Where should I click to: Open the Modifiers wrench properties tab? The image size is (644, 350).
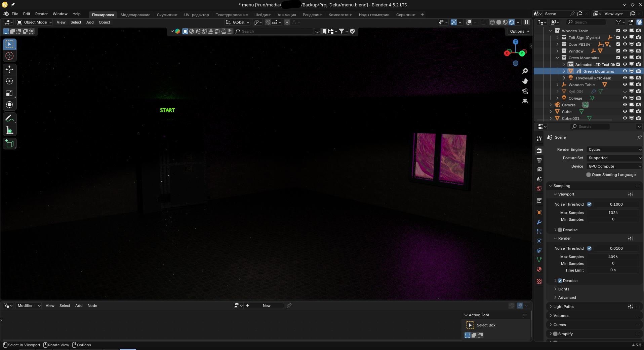(539, 222)
